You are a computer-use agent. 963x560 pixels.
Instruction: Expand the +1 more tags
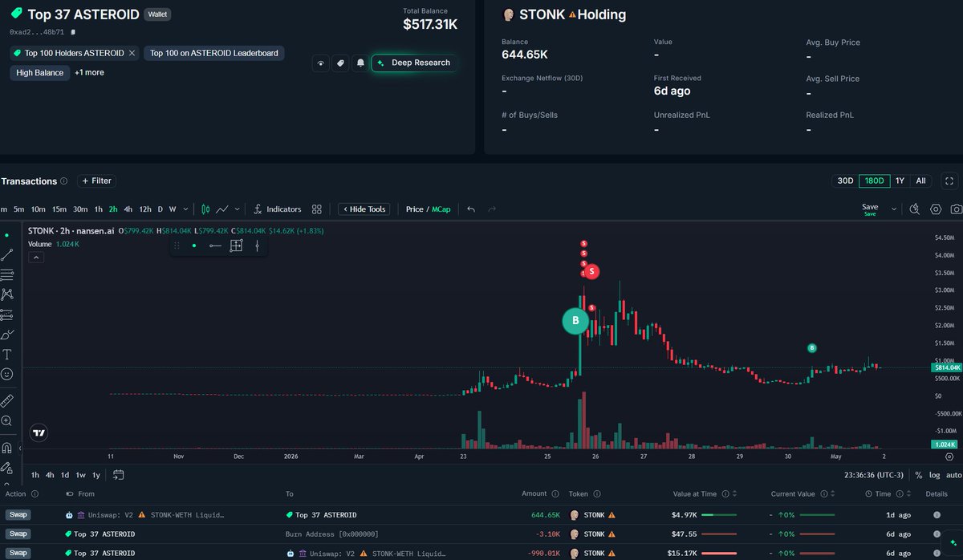89,72
